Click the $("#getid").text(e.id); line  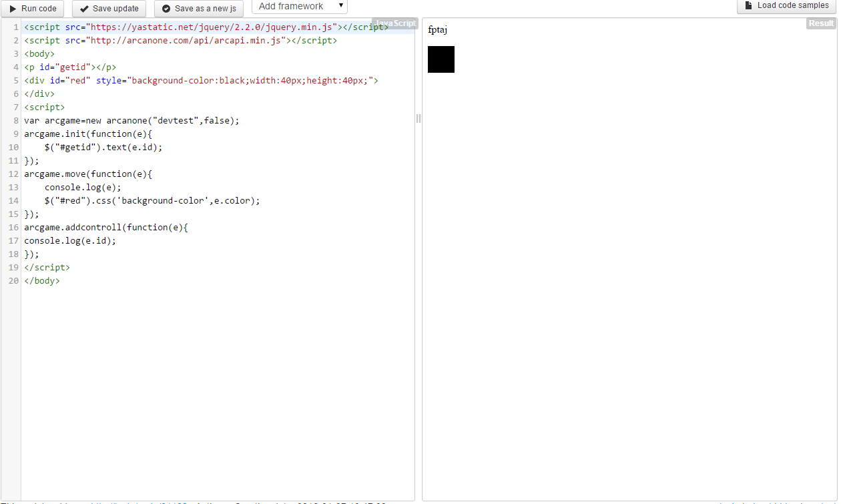(x=103, y=148)
